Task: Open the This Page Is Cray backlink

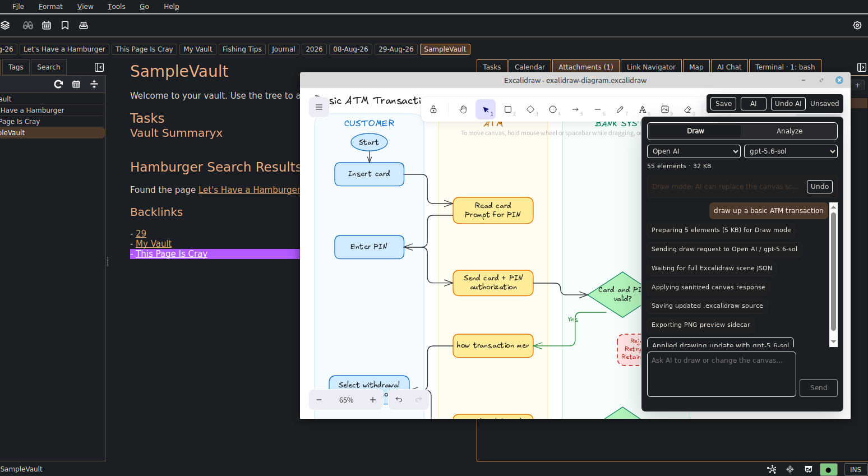Action: coord(172,253)
